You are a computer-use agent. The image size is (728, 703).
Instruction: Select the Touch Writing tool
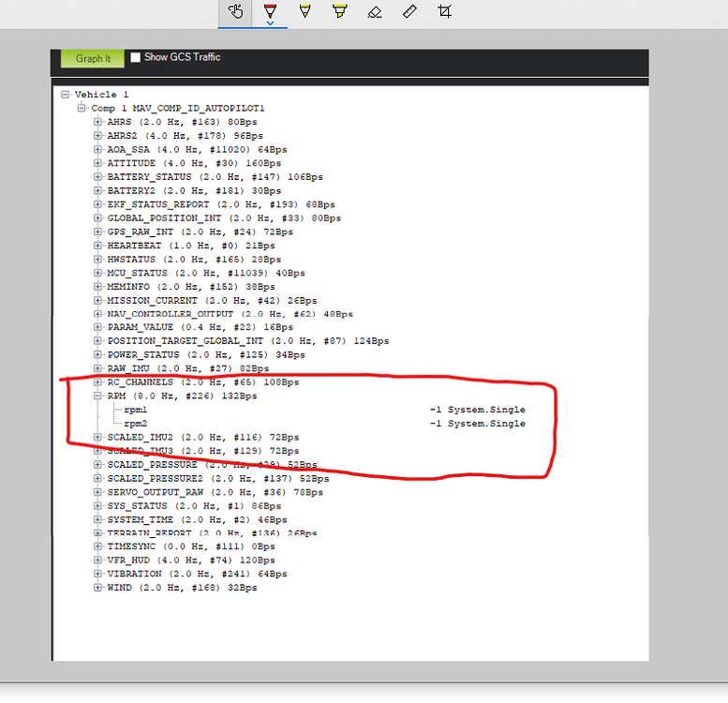pyautogui.click(x=235, y=11)
